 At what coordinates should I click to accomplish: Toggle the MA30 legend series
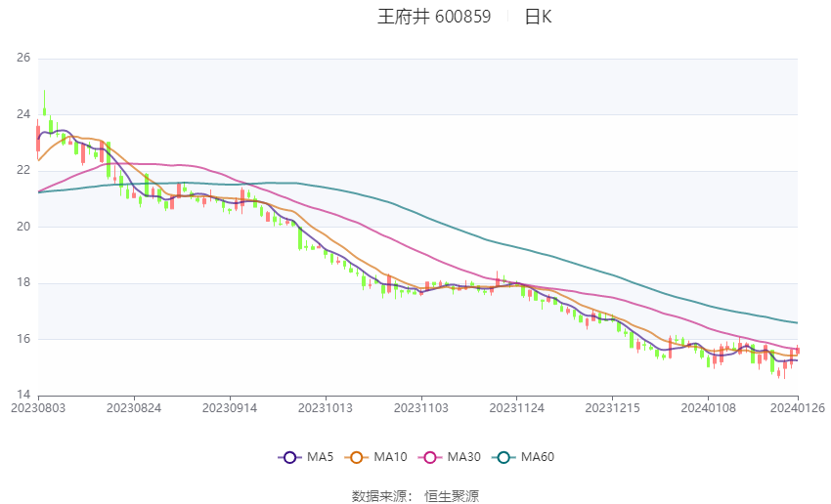click(450, 457)
